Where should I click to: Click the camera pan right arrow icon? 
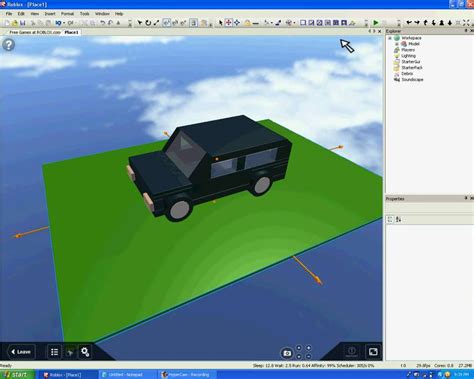click(417, 23)
